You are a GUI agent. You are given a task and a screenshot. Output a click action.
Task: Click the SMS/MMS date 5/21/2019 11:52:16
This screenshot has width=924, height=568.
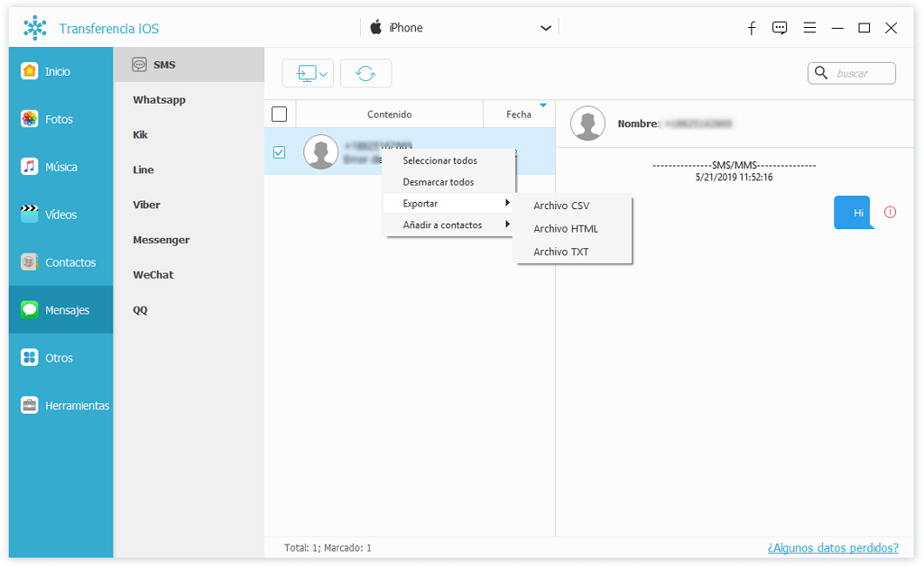coord(734,178)
